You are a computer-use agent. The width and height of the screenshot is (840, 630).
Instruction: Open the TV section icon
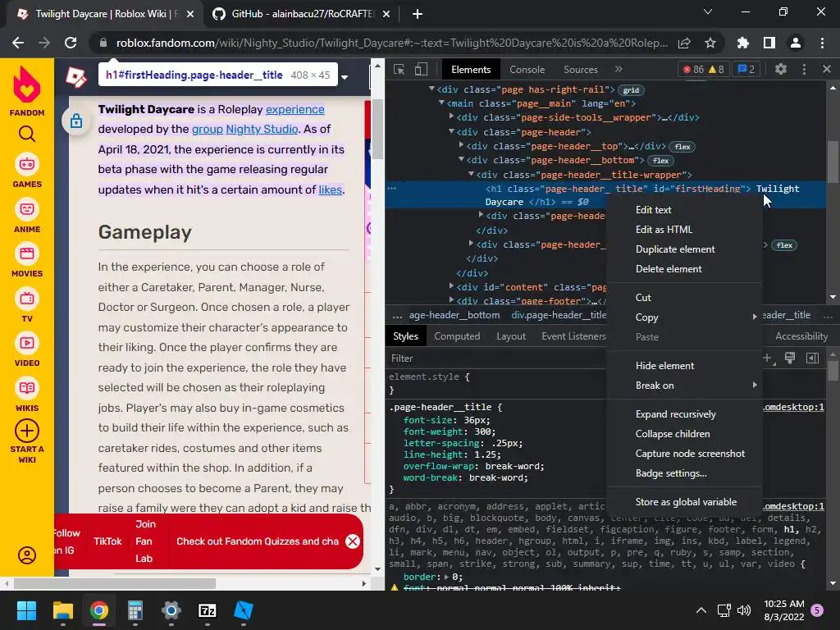[27, 299]
